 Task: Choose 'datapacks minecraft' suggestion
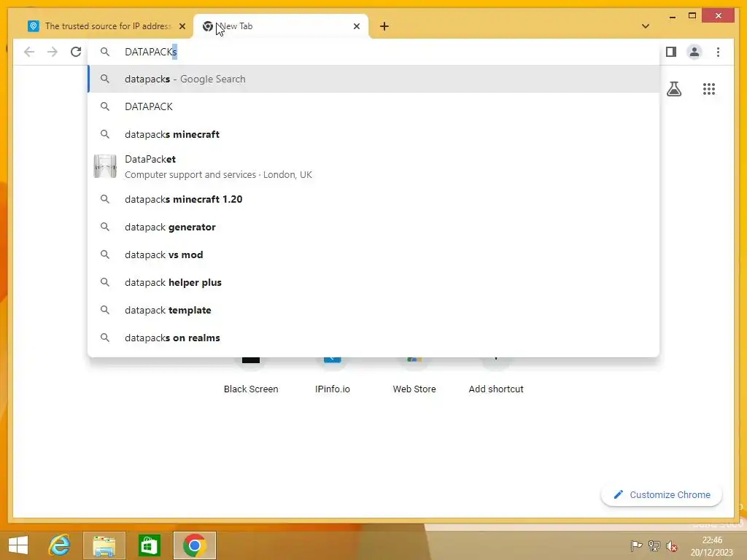374,134
